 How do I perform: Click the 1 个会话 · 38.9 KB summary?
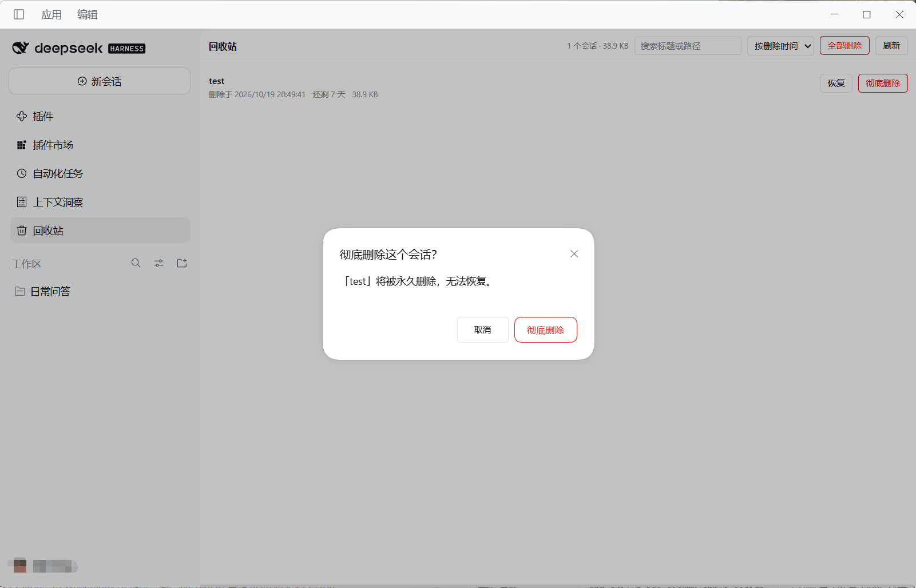point(597,46)
